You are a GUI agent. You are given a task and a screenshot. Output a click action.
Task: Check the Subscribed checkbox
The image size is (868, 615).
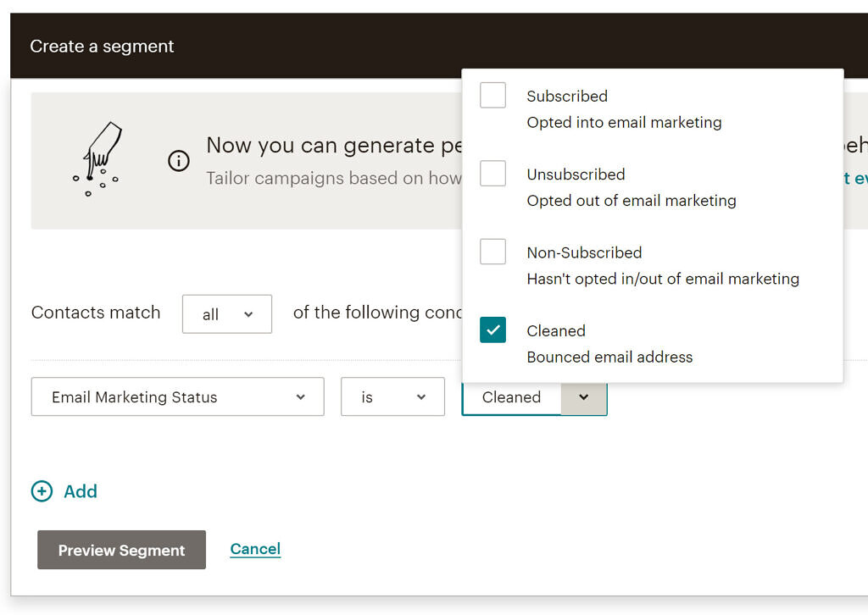tap(492, 95)
